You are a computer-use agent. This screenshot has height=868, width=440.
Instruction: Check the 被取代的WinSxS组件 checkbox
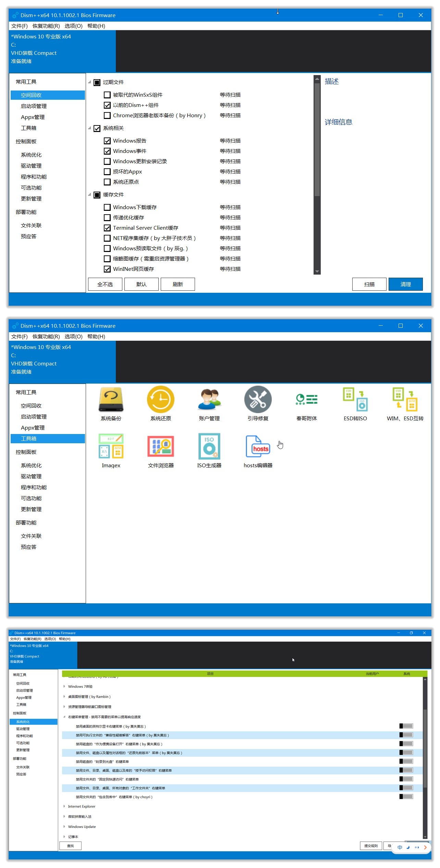(x=107, y=95)
